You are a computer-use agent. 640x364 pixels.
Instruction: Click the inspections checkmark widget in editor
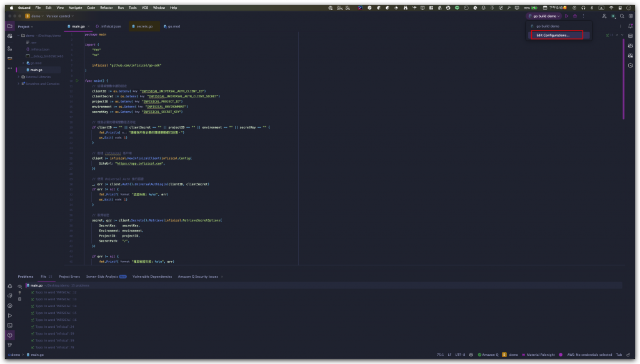610,35
